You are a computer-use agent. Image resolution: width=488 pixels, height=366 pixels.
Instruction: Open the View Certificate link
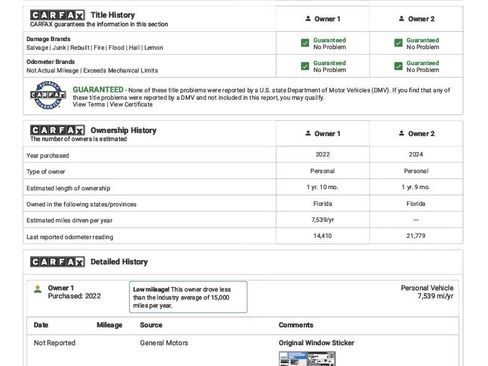(x=131, y=104)
